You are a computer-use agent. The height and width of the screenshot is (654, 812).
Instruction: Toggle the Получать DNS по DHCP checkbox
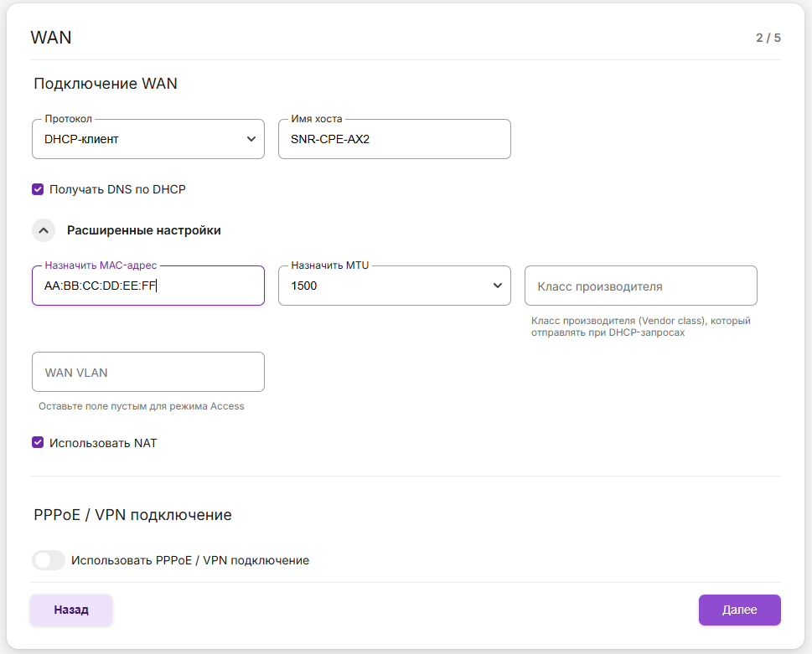coord(38,189)
